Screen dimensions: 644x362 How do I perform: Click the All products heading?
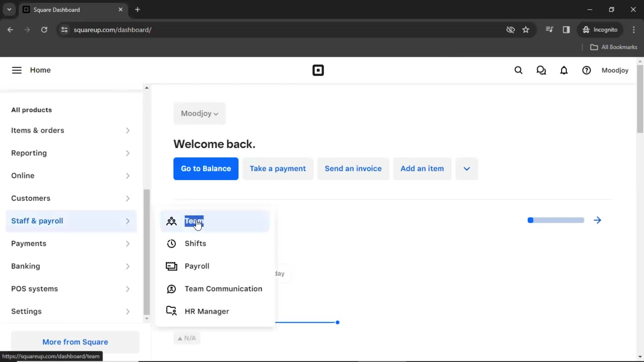[32, 110]
